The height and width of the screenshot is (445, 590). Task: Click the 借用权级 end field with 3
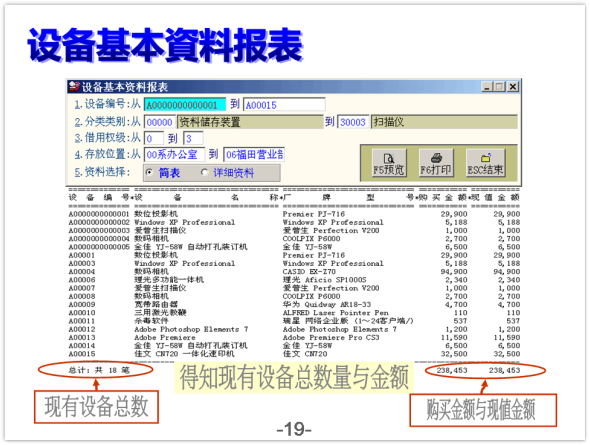pyautogui.click(x=193, y=138)
